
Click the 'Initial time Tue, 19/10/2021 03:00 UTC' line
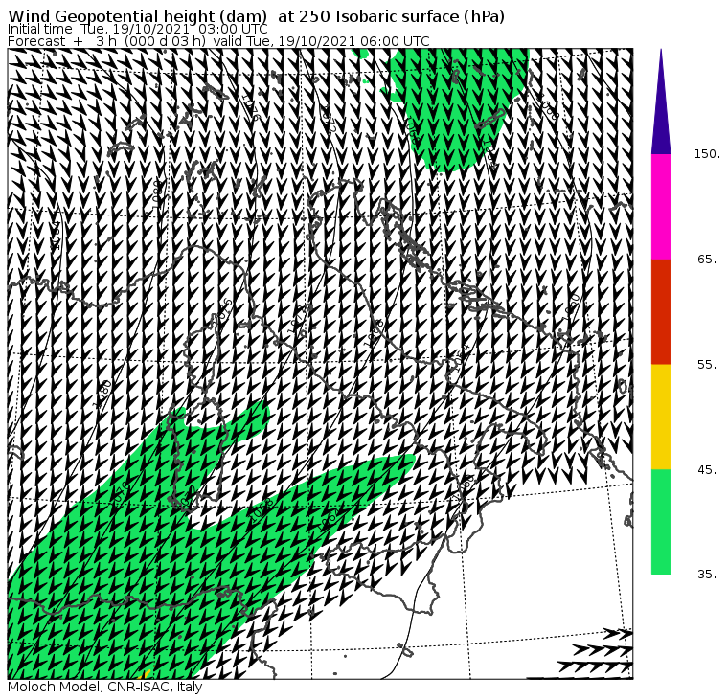coord(138,29)
